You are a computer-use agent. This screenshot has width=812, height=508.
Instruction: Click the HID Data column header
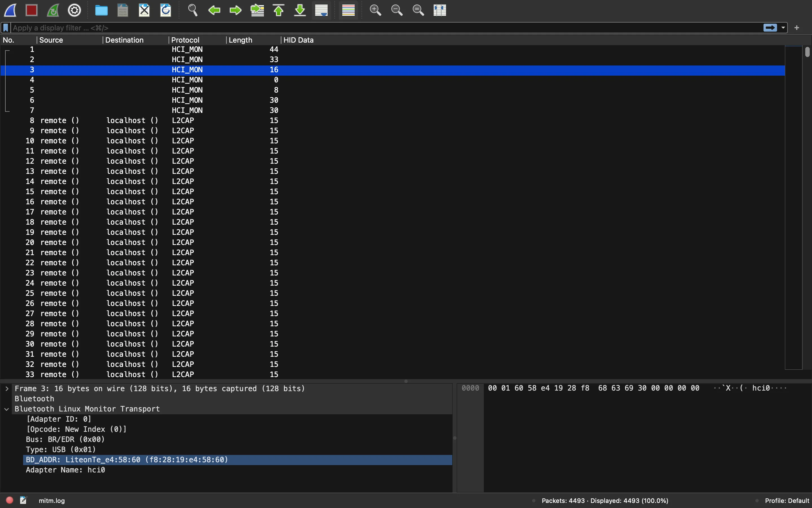pyautogui.click(x=298, y=40)
